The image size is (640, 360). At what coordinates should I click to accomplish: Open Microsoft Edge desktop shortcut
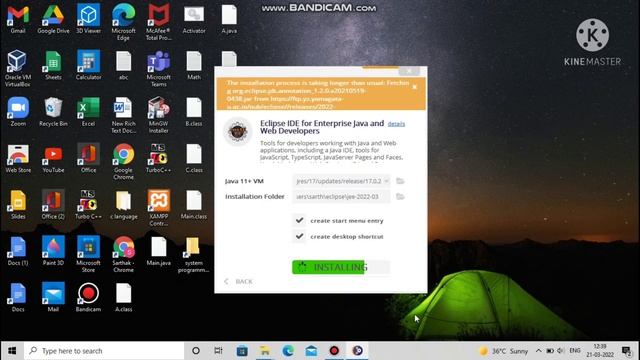coord(123,22)
